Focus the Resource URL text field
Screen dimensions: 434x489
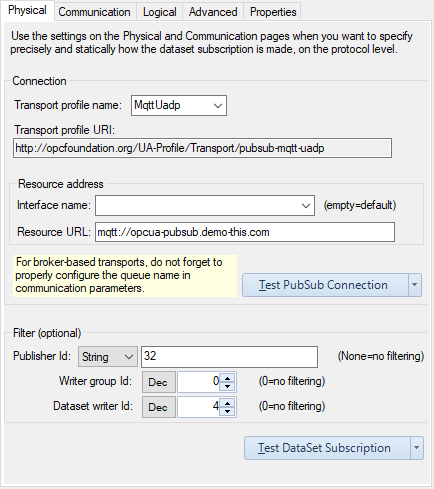245,232
